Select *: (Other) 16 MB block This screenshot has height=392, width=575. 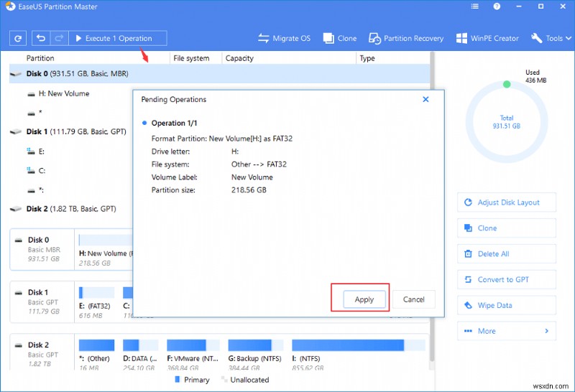pos(96,355)
